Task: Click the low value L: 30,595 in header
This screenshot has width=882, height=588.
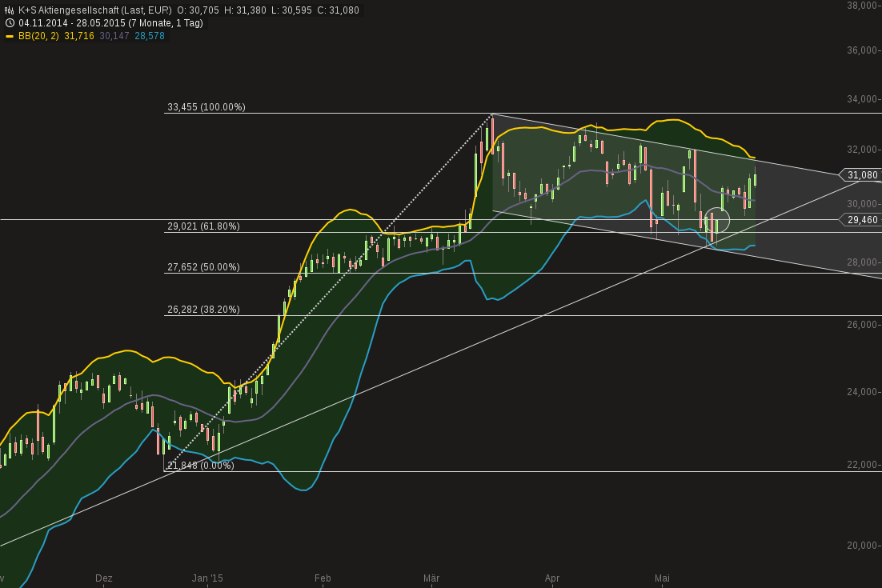Action: tap(291, 10)
